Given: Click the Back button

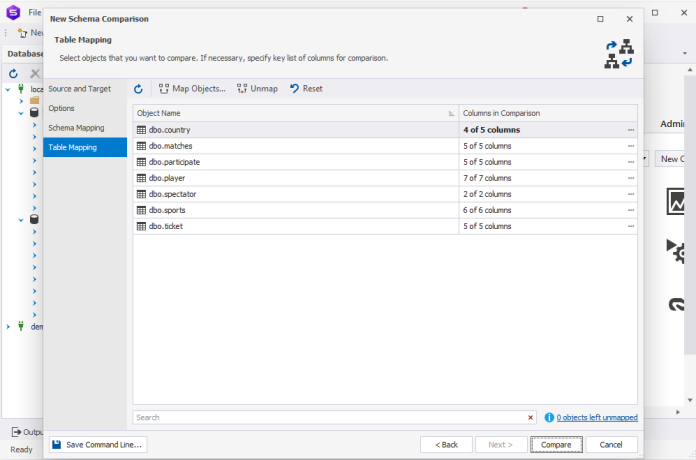Looking at the screenshot, I should pos(446,444).
